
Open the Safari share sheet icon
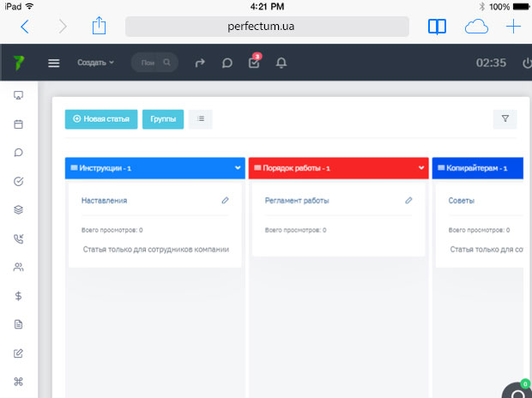[99, 26]
